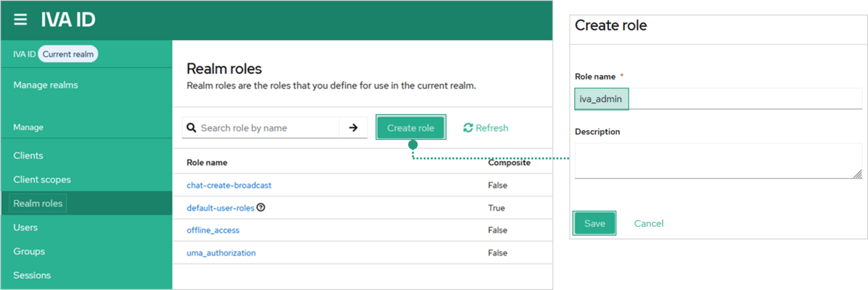Open the chat-create-broadcast role link
The height and width of the screenshot is (290, 868).
coord(229,185)
